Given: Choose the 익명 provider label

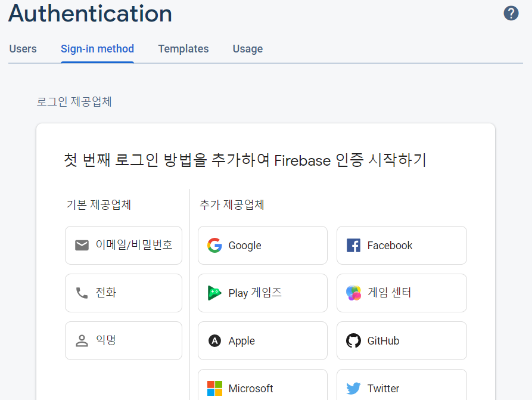Looking at the screenshot, I should coord(106,340).
